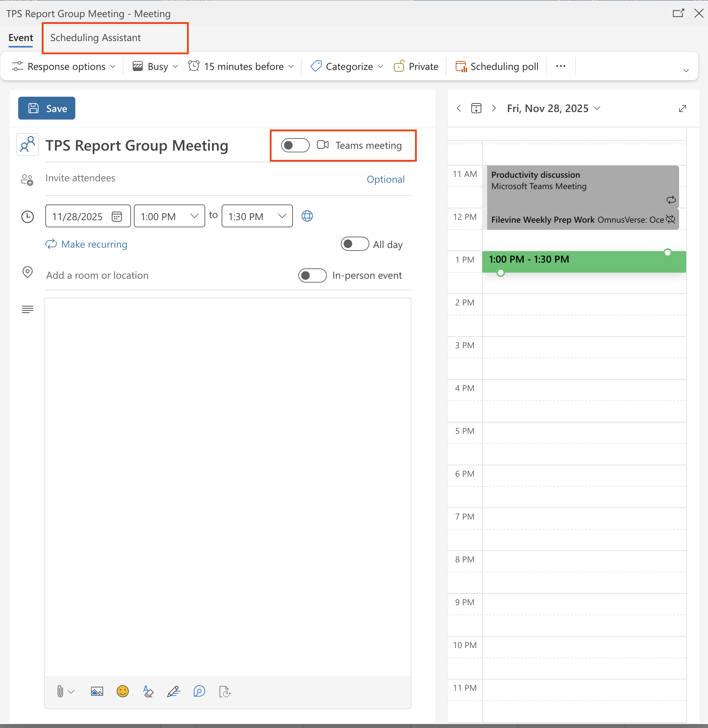Turn on the All day toggle
Image resolution: width=708 pixels, height=728 pixels.
click(355, 244)
